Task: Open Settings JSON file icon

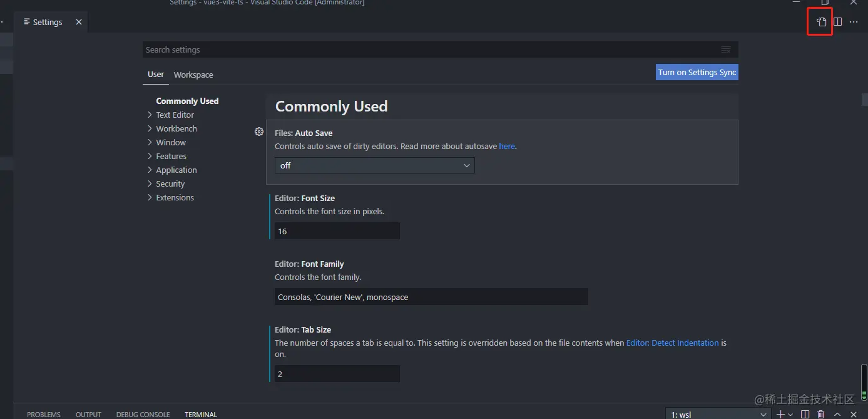Action: tap(821, 22)
